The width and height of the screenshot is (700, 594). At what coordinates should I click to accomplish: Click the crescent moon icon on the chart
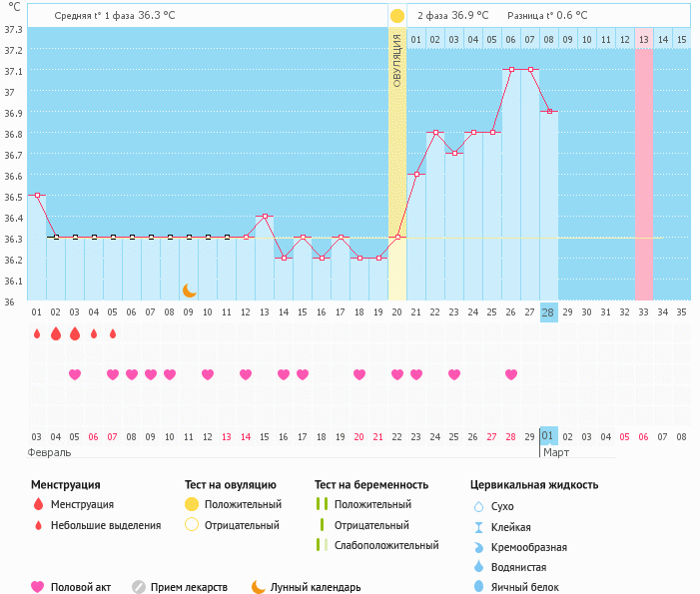tap(190, 291)
